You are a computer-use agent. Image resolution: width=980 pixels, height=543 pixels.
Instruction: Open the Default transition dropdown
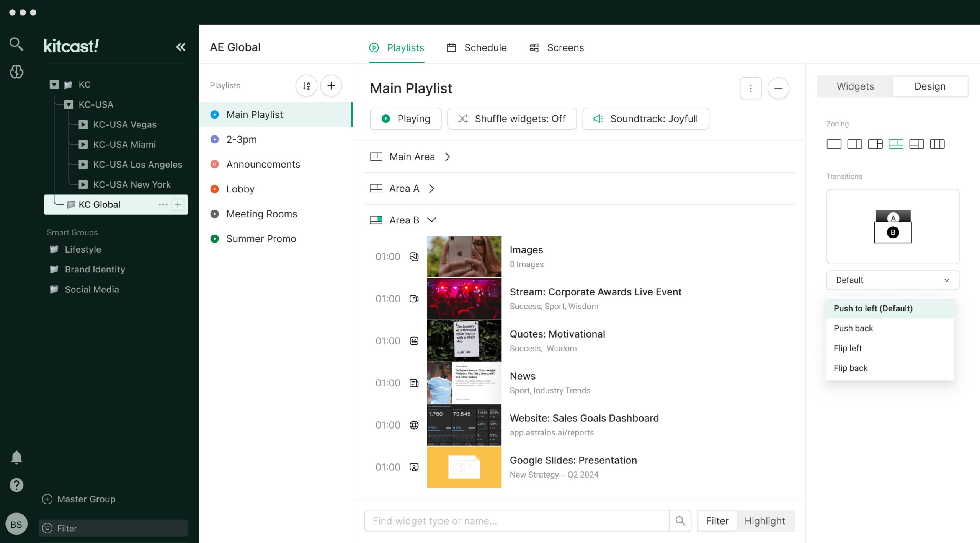pos(892,280)
